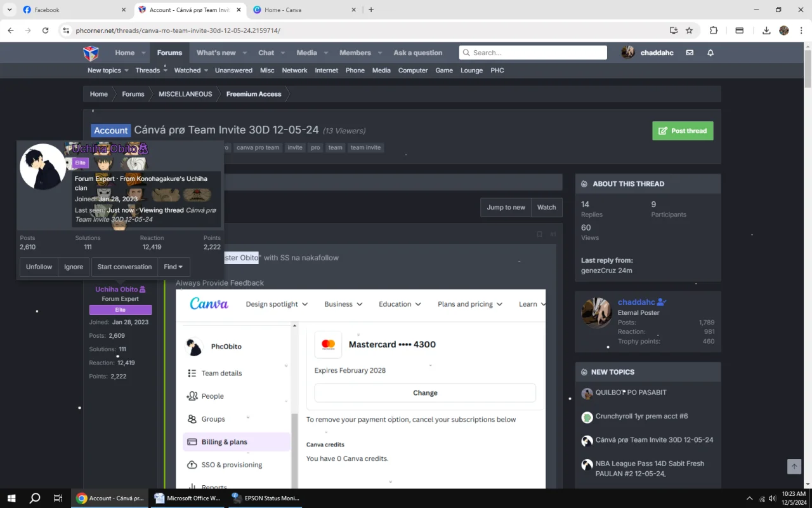Image resolution: width=812 pixels, height=508 pixels.
Task: Open the inbox envelope icon
Action: [690, 53]
